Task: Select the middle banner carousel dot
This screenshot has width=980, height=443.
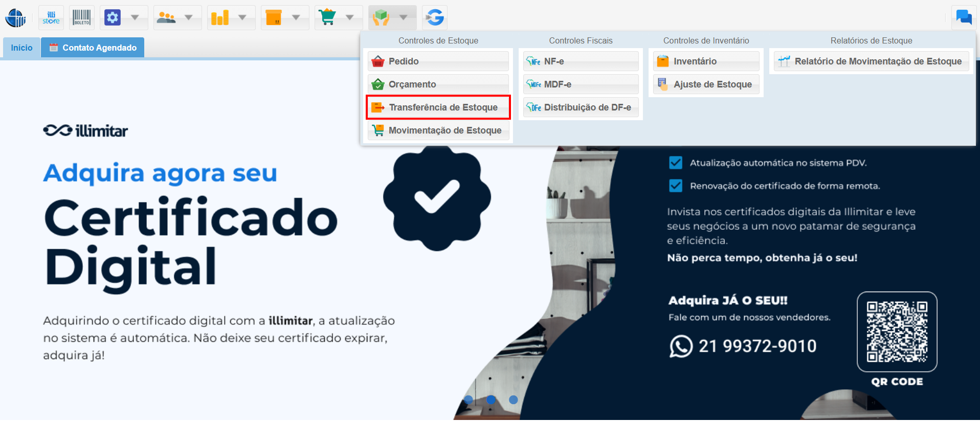Action: coord(491,400)
